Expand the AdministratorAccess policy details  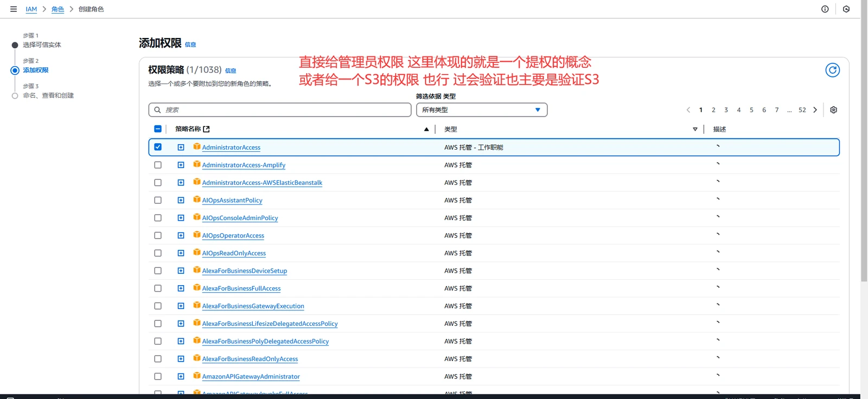point(181,147)
